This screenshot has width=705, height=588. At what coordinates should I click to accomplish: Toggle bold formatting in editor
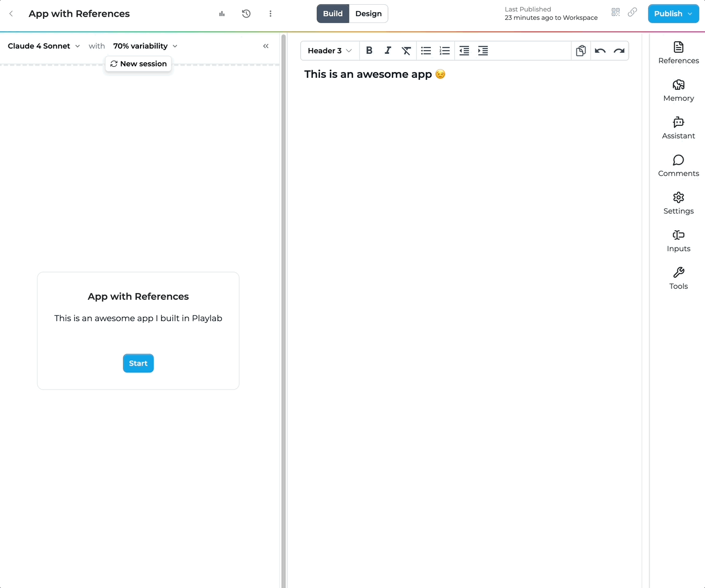click(x=369, y=51)
